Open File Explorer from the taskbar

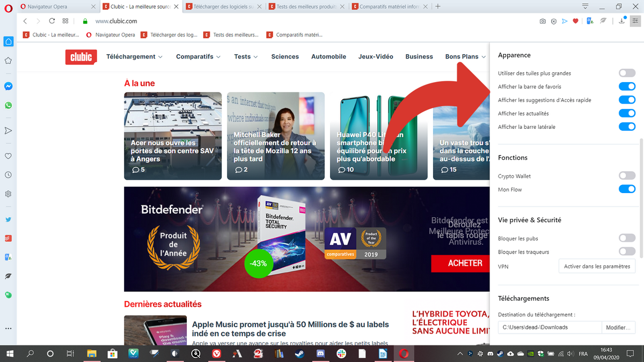[x=92, y=353]
